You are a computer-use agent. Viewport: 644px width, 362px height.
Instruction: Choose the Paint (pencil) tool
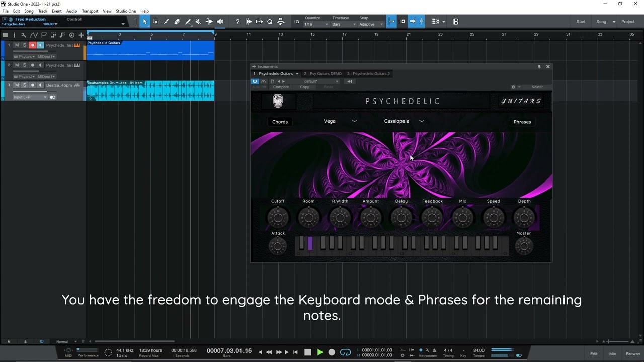[x=166, y=22]
